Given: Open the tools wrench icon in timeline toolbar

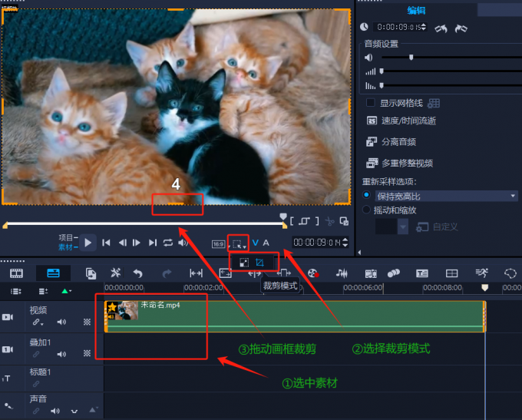Looking at the screenshot, I should tap(115, 273).
